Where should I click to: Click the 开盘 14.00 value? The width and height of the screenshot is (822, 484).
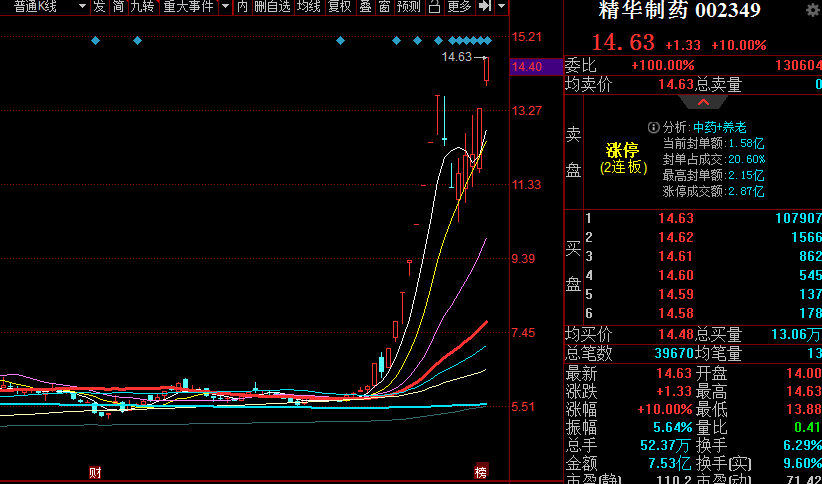click(x=804, y=373)
